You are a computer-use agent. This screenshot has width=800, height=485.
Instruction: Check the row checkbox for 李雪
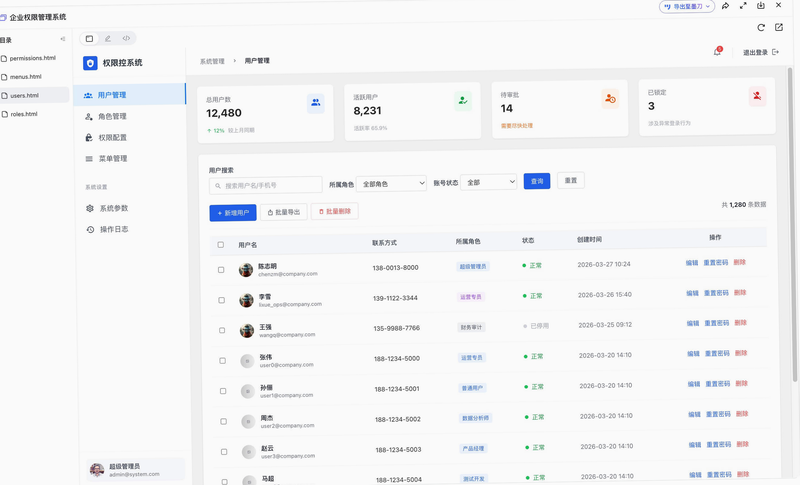tap(221, 300)
